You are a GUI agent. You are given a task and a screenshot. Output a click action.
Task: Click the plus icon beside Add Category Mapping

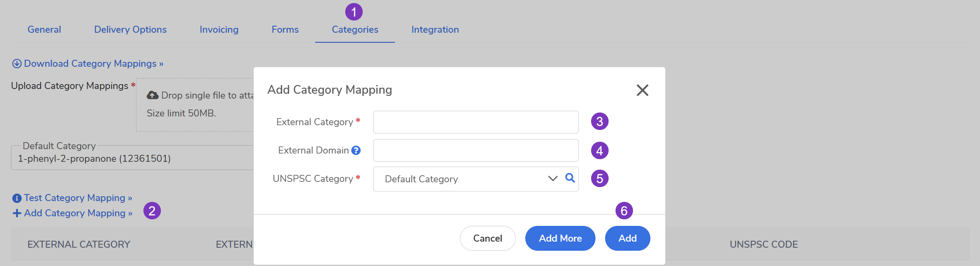pyautogui.click(x=17, y=213)
